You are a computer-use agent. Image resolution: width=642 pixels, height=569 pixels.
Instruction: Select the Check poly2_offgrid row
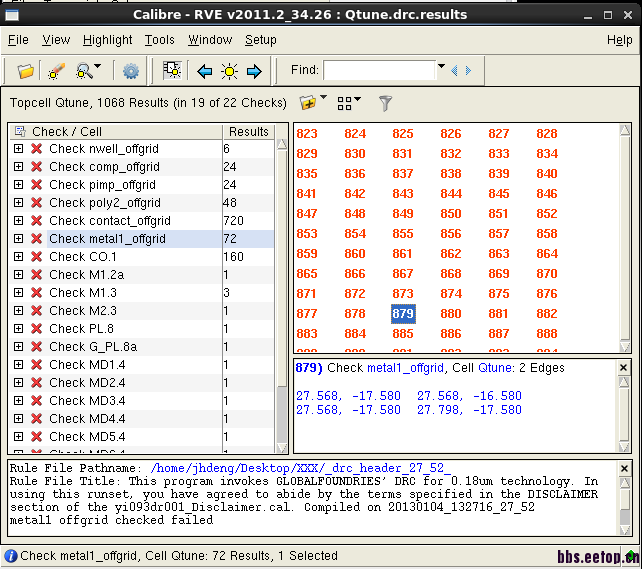click(x=105, y=203)
